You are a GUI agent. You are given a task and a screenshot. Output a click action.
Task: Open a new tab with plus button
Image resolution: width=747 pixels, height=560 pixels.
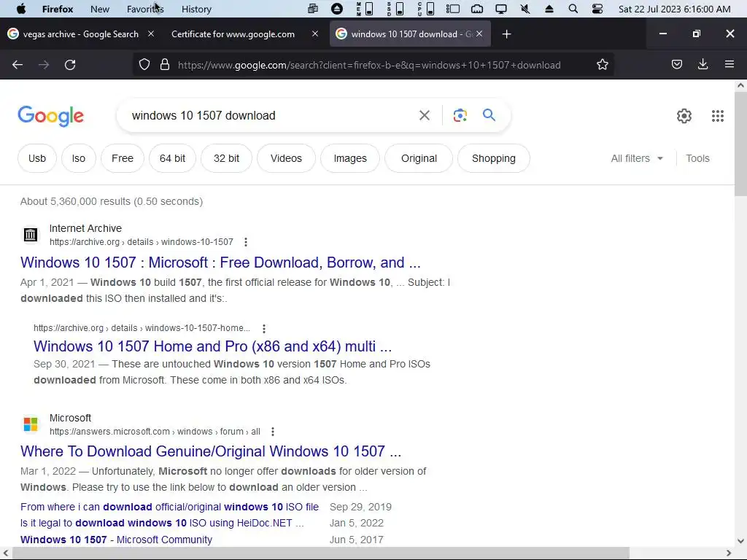pyautogui.click(x=506, y=34)
